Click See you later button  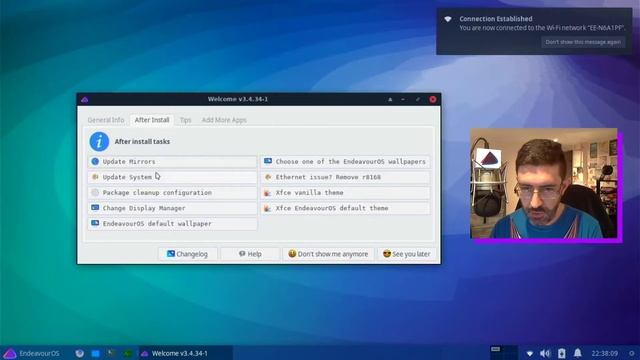click(x=407, y=254)
